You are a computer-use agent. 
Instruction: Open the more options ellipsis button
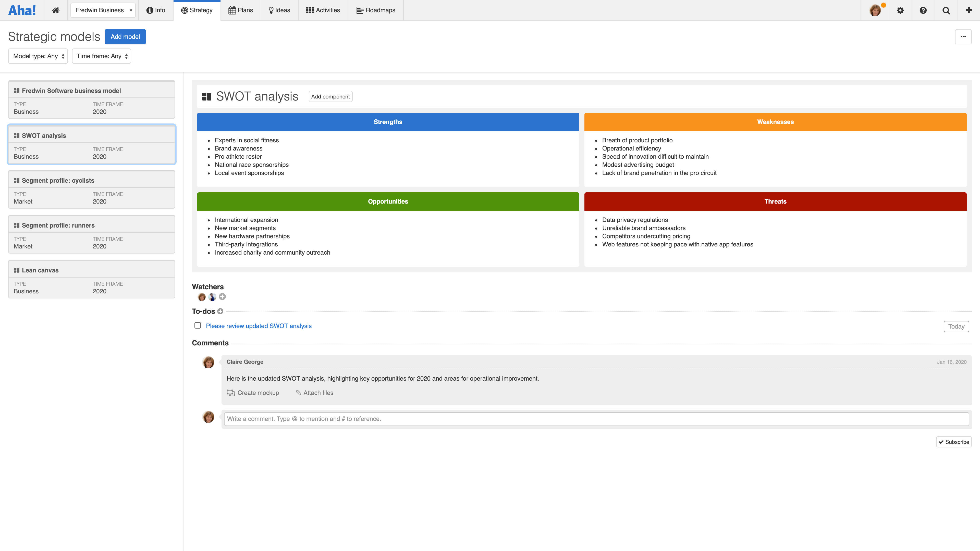pos(963,36)
